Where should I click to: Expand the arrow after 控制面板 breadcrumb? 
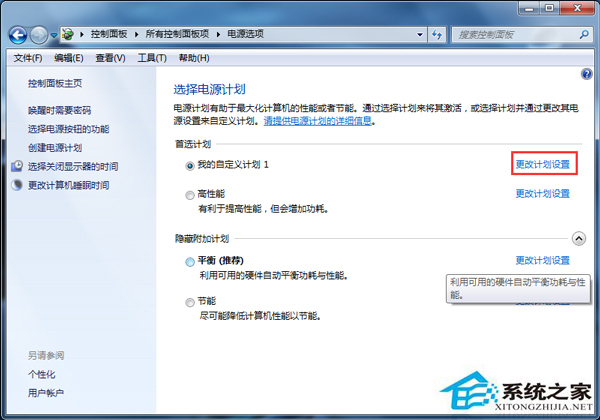pos(137,34)
